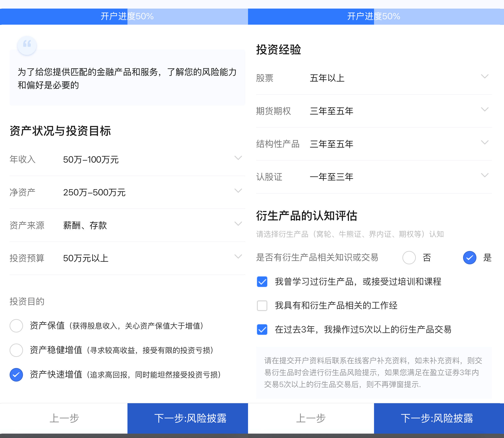
Task: Uncheck 我曾学习过衍生产品 checkbox
Action: pyautogui.click(x=262, y=281)
